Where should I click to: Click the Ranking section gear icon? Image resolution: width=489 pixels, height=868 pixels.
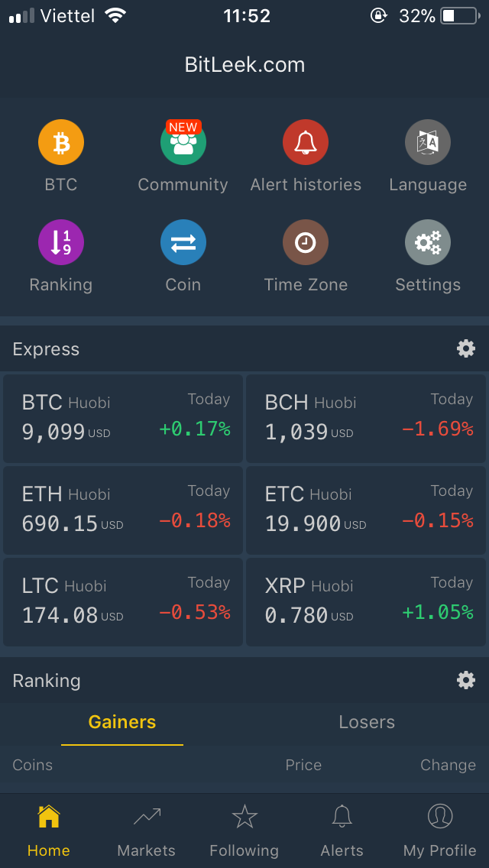pyautogui.click(x=466, y=680)
